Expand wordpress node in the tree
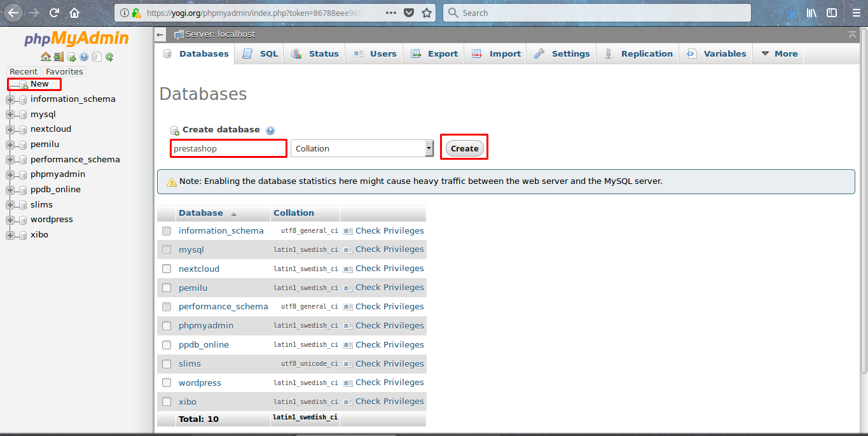This screenshot has height=436, width=868. coord(10,220)
